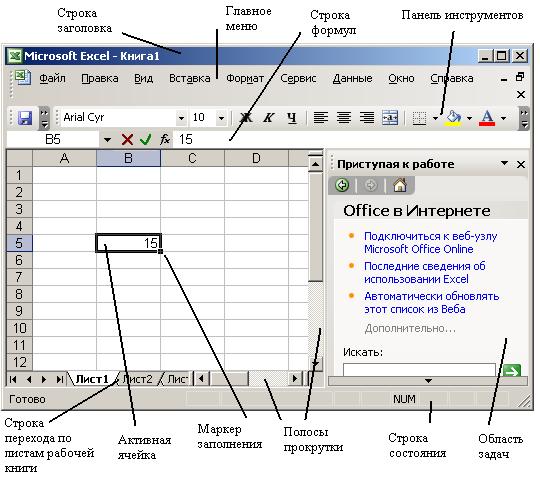Cancel entry with red X icon

point(127,139)
